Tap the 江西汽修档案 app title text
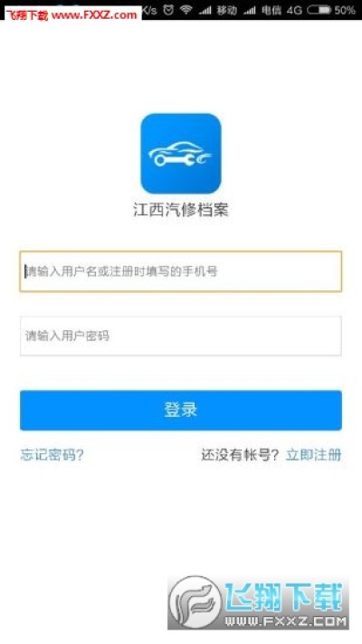Viewport: 362px width, 644px height. [181, 210]
